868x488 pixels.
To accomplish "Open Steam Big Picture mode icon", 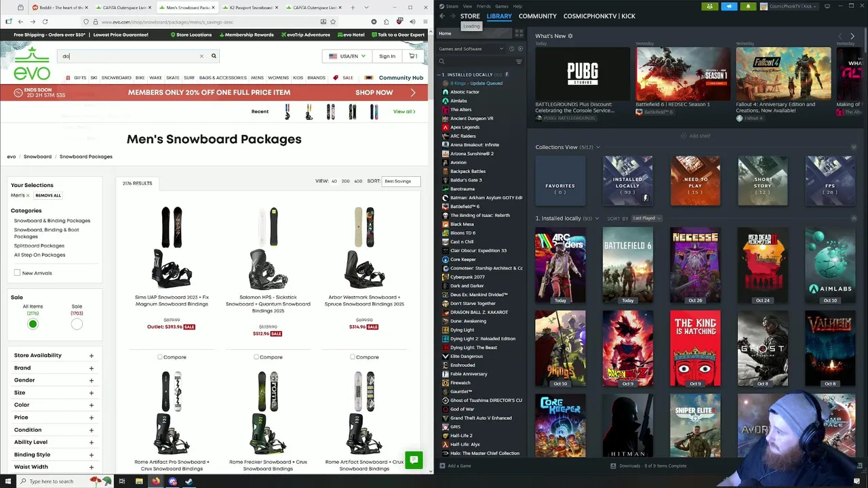I will pos(827,6).
